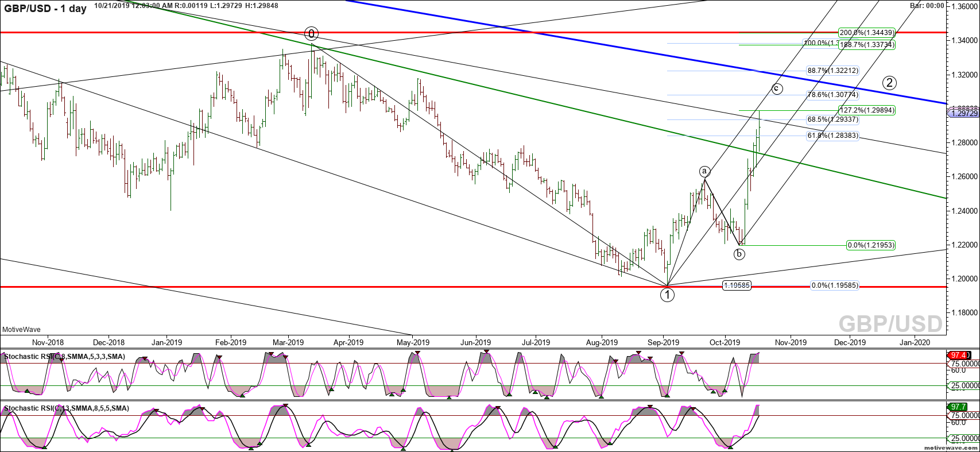This screenshot has height=452, width=980.
Task: Click the Nov-2018 date axis label
Action: [x=48, y=342]
